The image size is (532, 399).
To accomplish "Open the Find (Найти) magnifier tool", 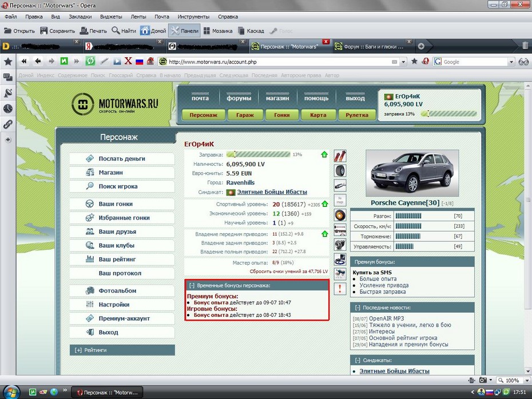I will [x=116, y=30].
